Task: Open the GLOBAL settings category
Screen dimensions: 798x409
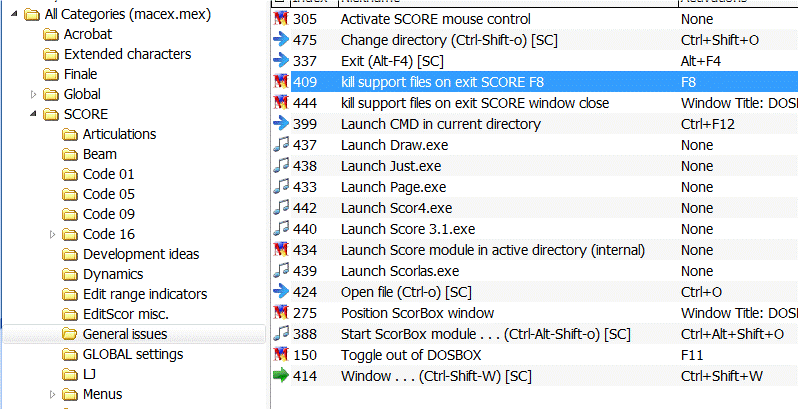Action: [133, 354]
